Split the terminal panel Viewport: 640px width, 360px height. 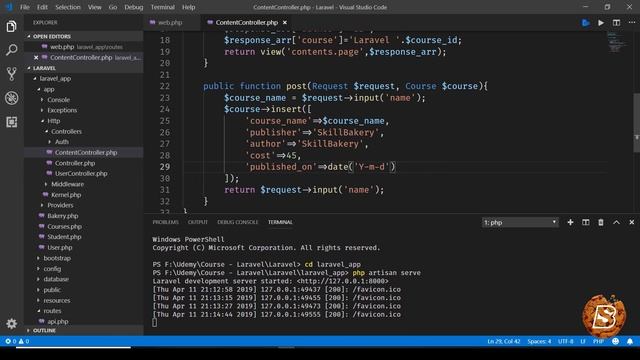pyautogui.click(x=586, y=222)
